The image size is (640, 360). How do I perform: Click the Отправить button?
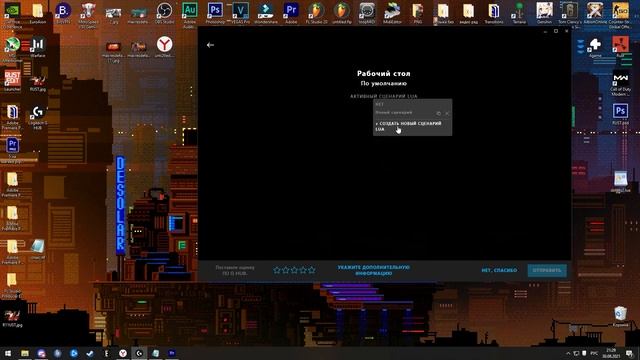coord(547,270)
